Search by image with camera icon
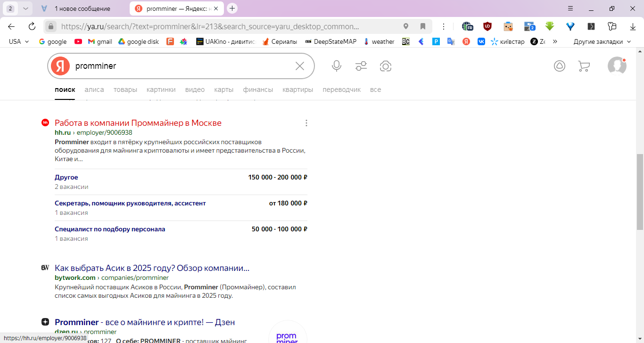The height and width of the screenshot is (343, 644). coord(386,66)
